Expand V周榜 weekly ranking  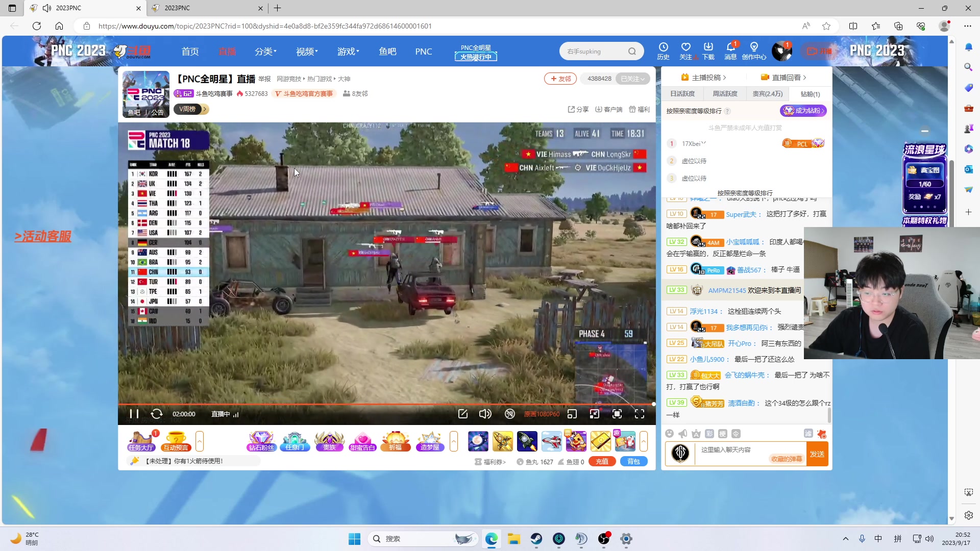[x=191, y=109]
